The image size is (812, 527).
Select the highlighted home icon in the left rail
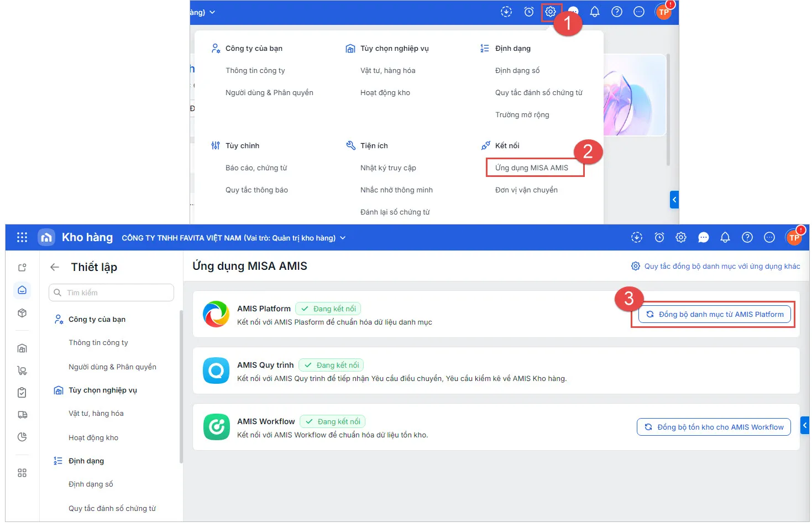[22, 290]
